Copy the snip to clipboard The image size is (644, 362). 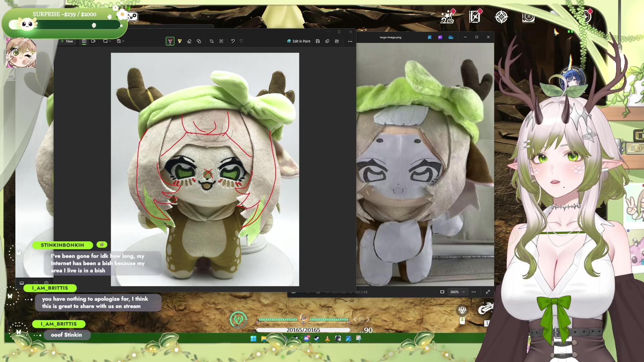click(327, 41)
